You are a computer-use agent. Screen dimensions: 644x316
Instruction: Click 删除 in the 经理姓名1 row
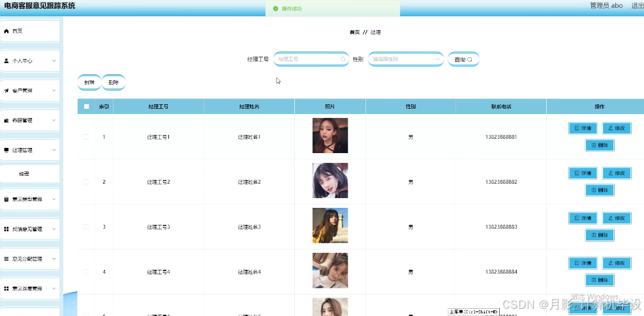tap(600, 145)
